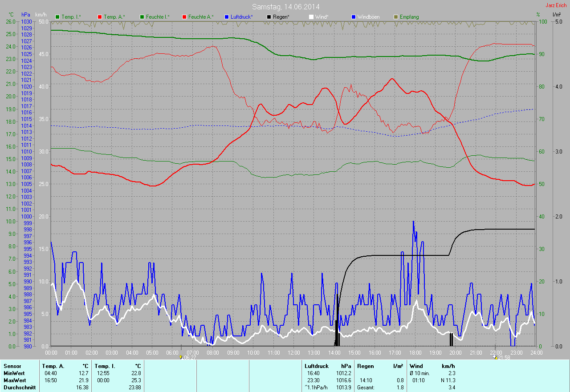The width and height of the screenshot is (570, 392).
Task: Click the sunrise marker at 06:27
Action: tap(181, 357)
